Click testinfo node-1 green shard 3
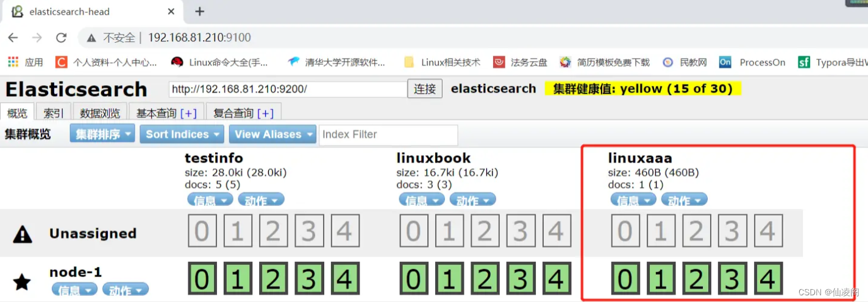This screenshot has height=302, width=868. (x=309, y=279)
